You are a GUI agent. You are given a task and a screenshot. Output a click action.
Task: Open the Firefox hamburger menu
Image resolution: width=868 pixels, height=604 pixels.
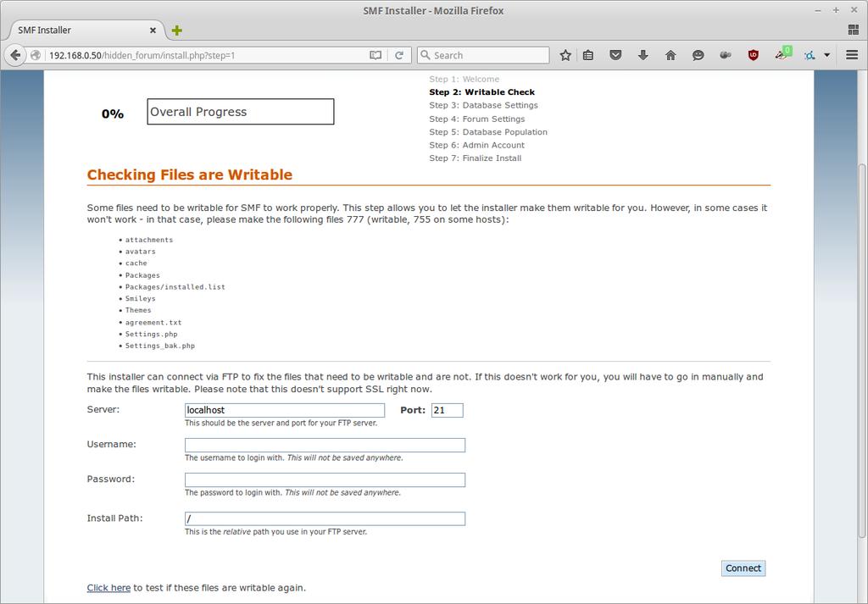(852, 55)
